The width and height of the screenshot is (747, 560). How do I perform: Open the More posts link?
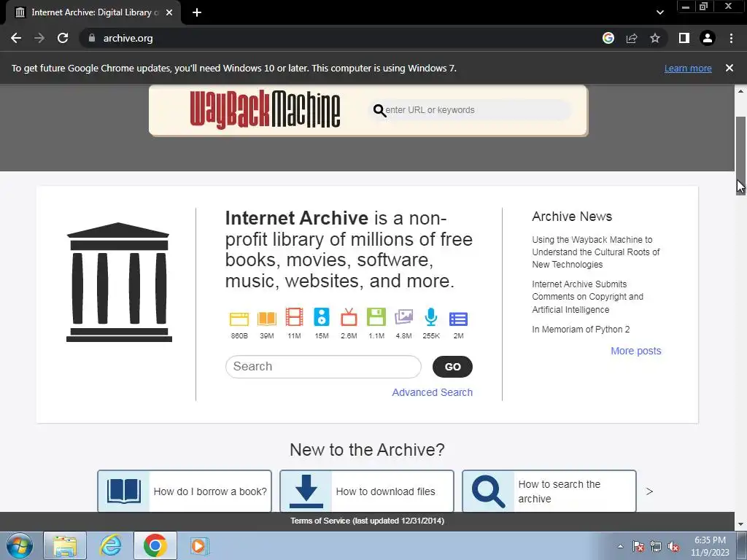636,351
